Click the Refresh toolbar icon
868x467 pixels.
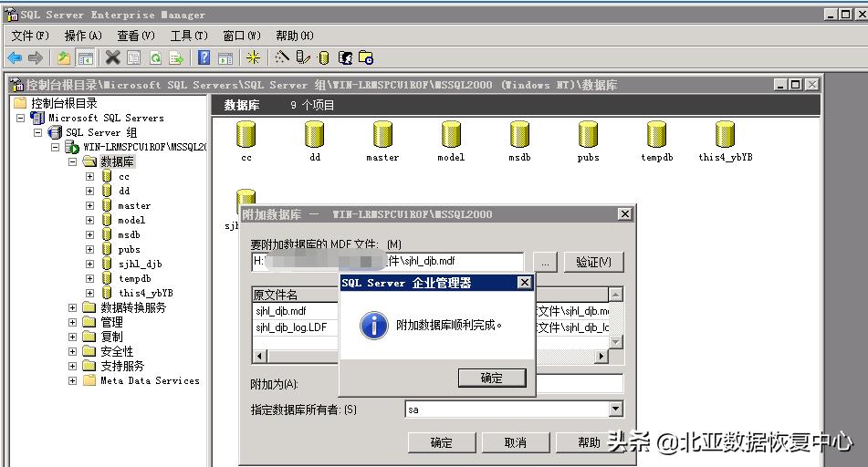coord(155,57)
